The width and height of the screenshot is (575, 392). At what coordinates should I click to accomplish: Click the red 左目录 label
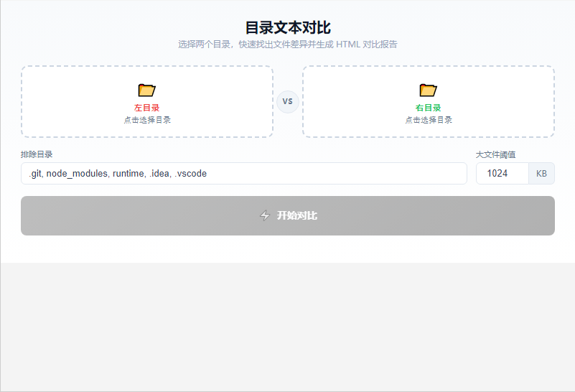[146, 108]
